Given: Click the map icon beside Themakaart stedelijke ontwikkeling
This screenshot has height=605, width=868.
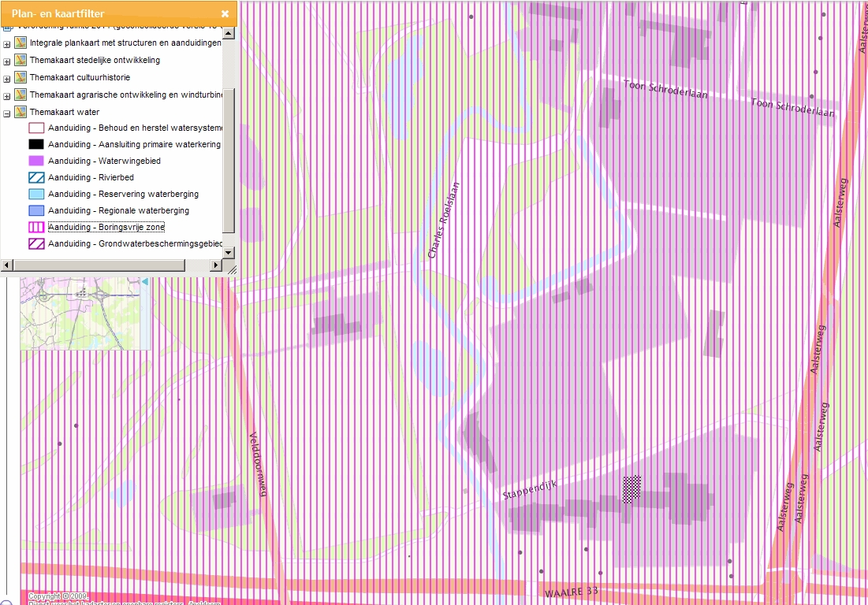Looking at the screenshot, I should 20,60.
